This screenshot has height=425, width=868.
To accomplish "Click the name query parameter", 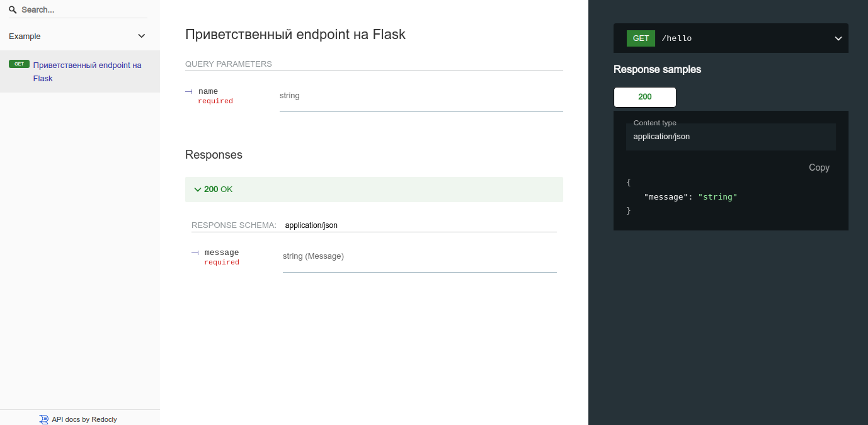I will tap(208, 92).
